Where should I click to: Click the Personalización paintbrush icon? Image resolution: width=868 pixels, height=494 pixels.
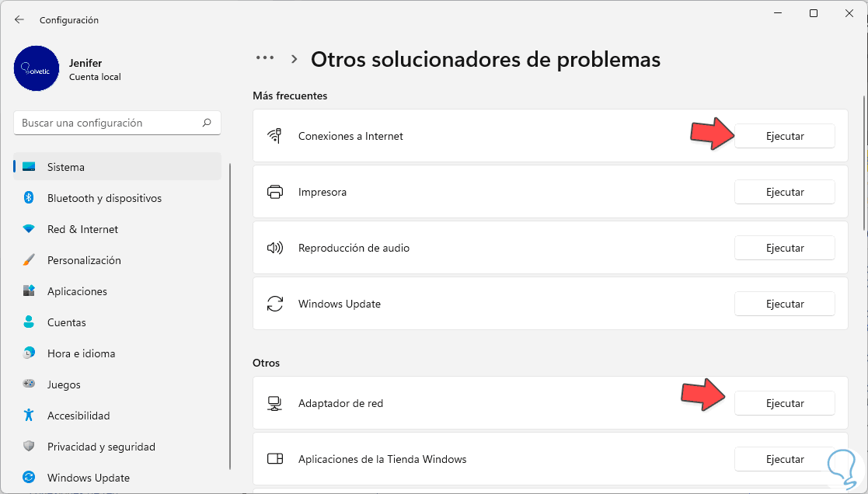click(x=29, y=260)
